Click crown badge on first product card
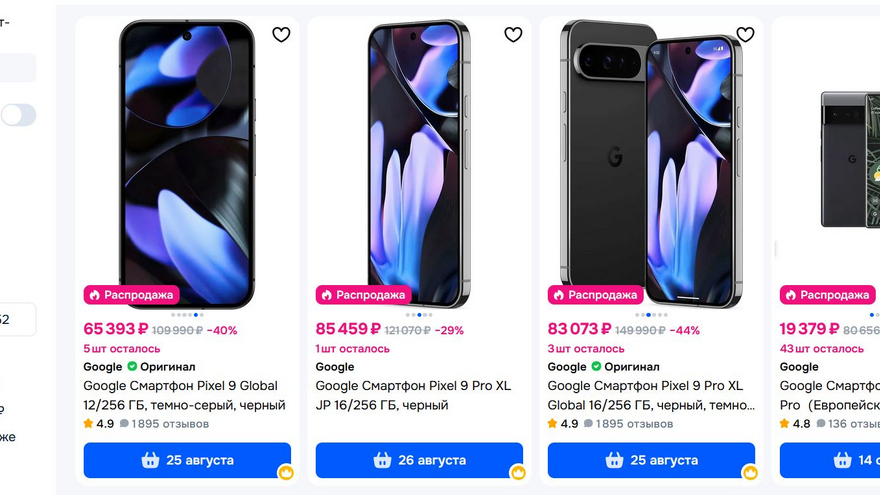Screen dimensions: 880x495 pos(286,473)
